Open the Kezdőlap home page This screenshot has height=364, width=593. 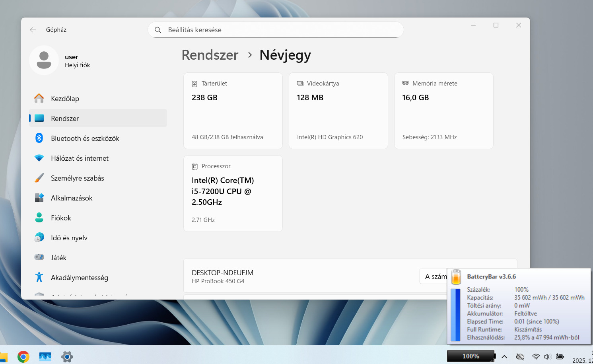point(98,98)
